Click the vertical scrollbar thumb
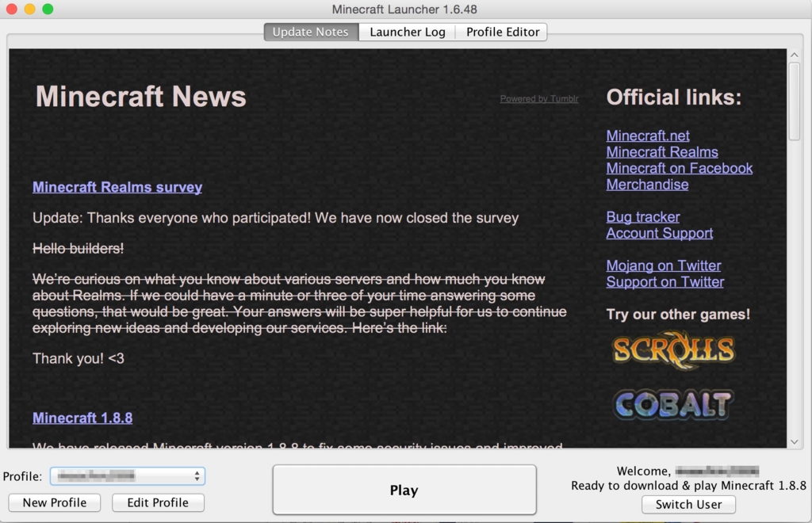Image resolution: width=812 pixels, height=523 pixels. [795, 101]
